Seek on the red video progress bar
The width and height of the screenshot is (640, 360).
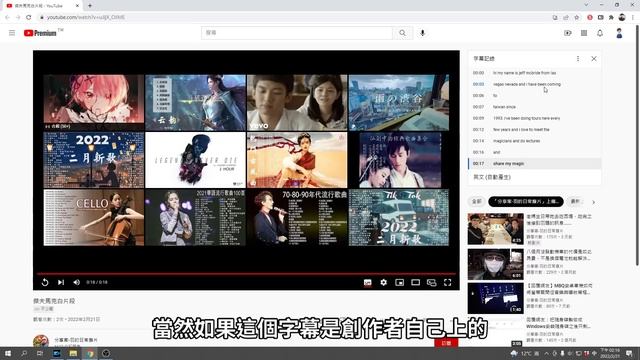pos(246,273)
